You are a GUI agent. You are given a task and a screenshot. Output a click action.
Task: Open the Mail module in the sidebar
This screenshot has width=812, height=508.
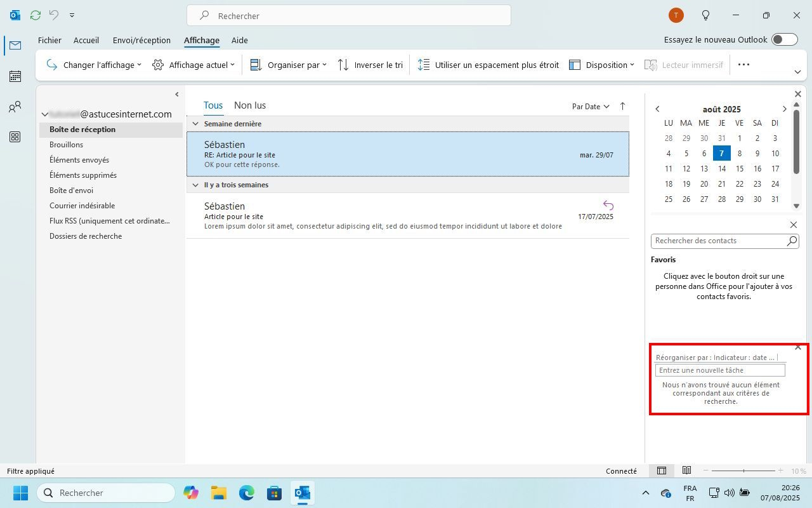point(15,45)
